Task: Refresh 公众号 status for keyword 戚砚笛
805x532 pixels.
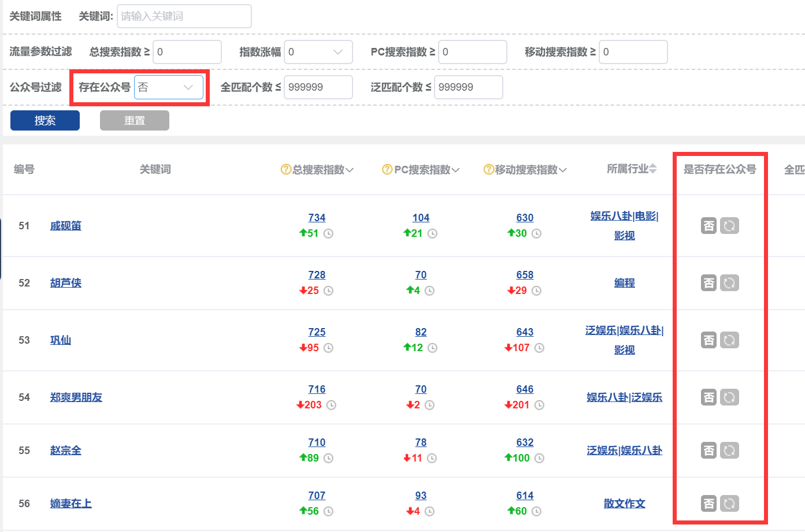Action: point(729,226)
